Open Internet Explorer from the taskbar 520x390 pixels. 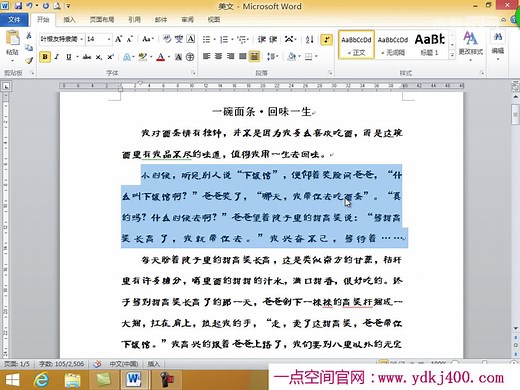tap(41, 380)
